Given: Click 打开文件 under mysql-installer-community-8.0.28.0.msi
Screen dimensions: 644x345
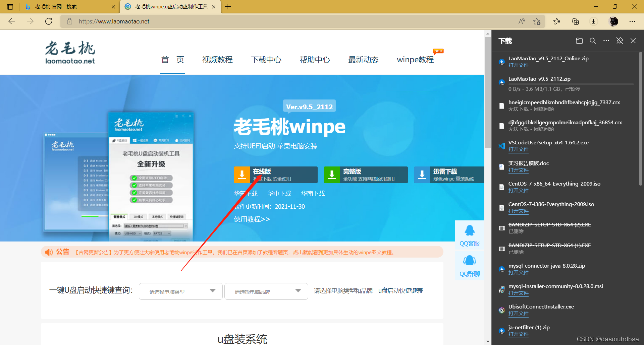Looking at the screenshot, I should [x=518, y=293].
